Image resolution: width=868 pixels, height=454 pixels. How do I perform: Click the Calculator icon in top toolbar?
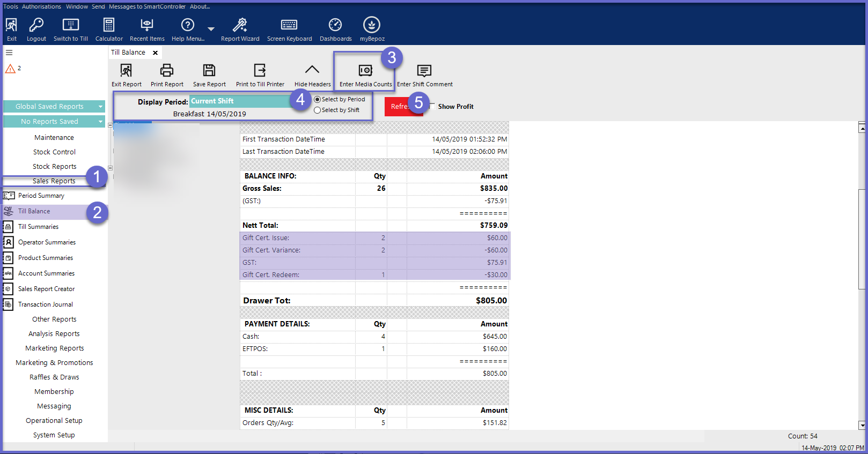109,25
